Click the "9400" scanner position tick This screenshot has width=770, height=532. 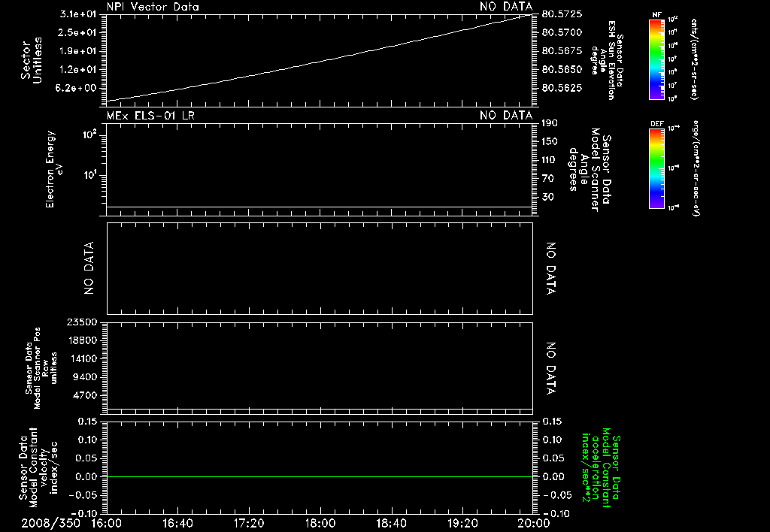click(84, 377)
